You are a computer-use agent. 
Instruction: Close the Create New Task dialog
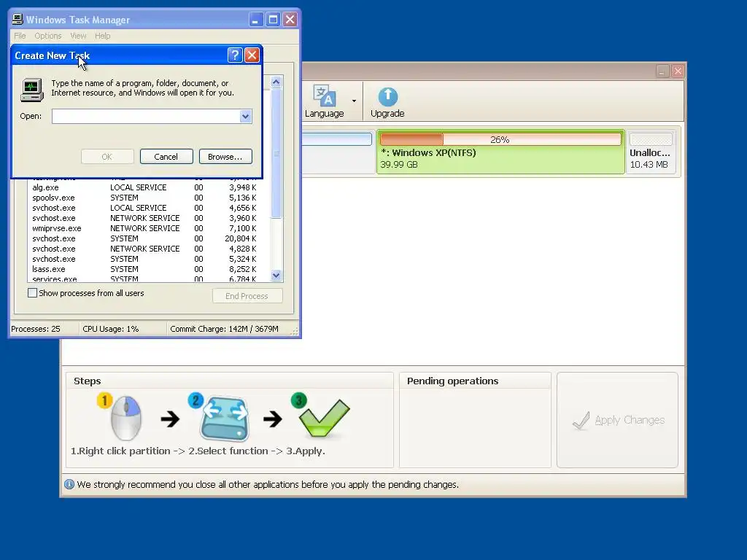[x=252, y=55]
